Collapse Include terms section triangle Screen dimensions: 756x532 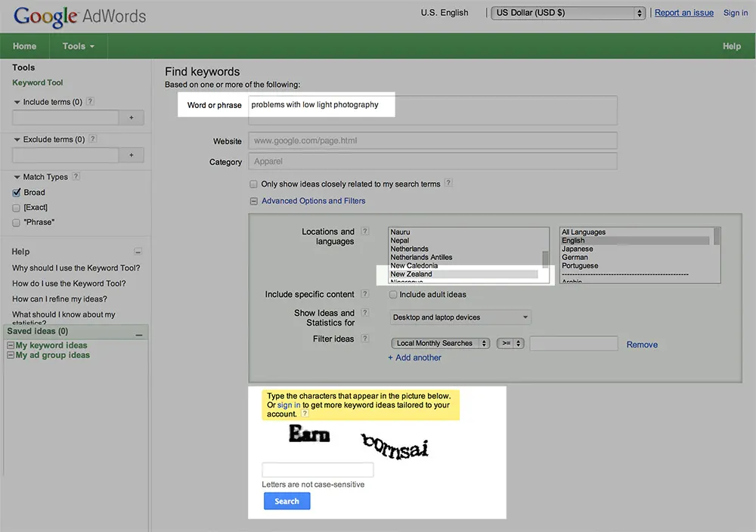click(x=17, y=102)
